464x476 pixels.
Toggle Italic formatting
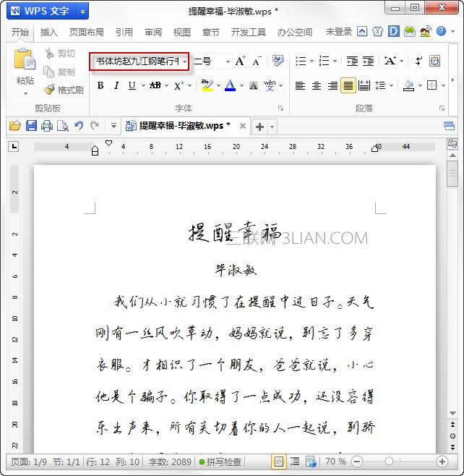coord(116,85)
